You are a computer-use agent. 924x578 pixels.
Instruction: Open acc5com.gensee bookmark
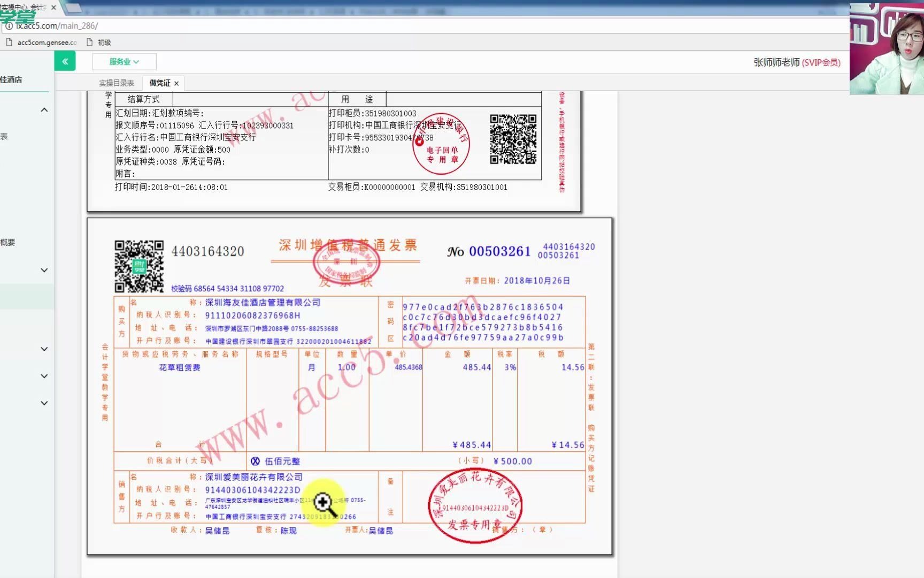tap(42, 42)
